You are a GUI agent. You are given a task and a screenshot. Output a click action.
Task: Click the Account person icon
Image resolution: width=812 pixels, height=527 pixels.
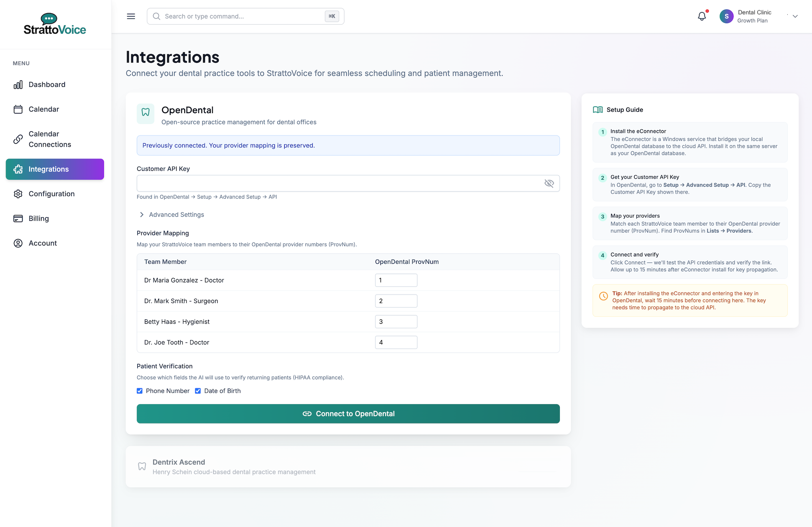tap(18, 243)
